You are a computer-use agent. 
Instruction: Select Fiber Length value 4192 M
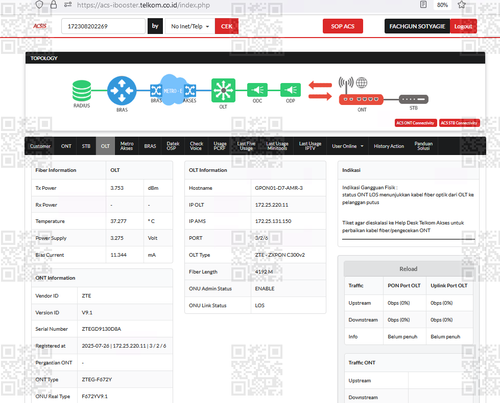[x=264, y=272]
